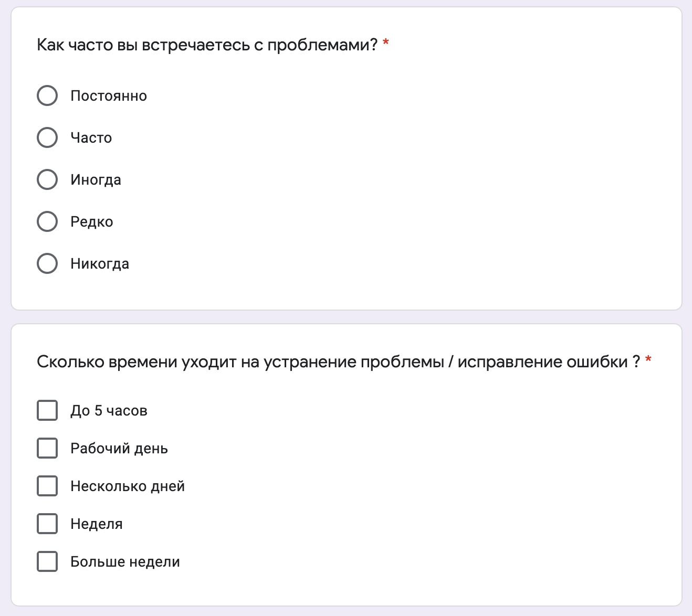
Task: Tick the "Рабочий день" checkbox
Action: (x=47, y=448)
